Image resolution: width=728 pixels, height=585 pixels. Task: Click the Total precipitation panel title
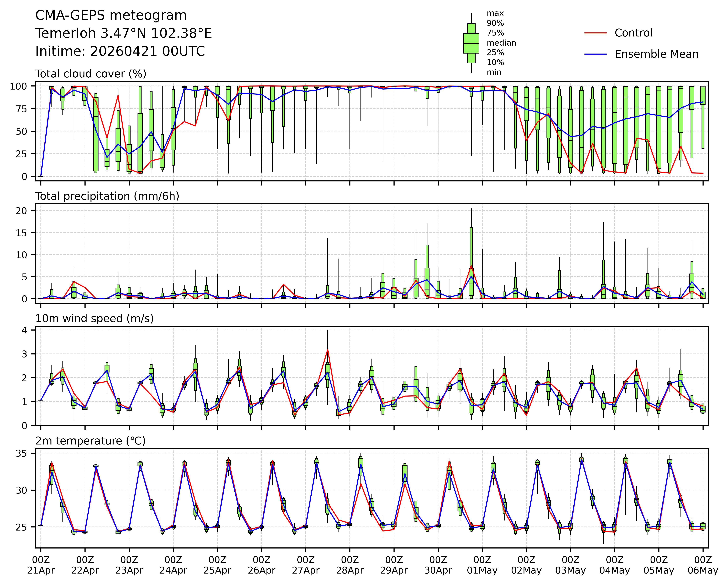(107, 196)
